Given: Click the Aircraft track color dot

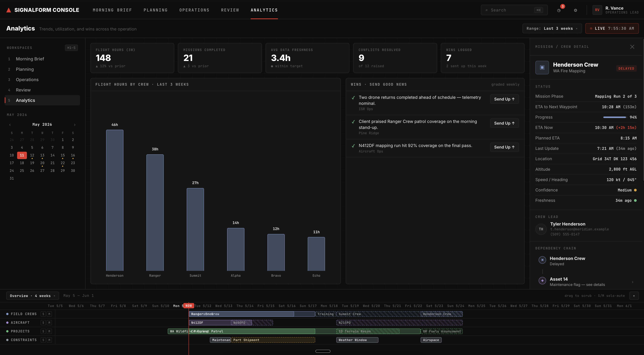Looking at the screenshot, I should point(7,323).
